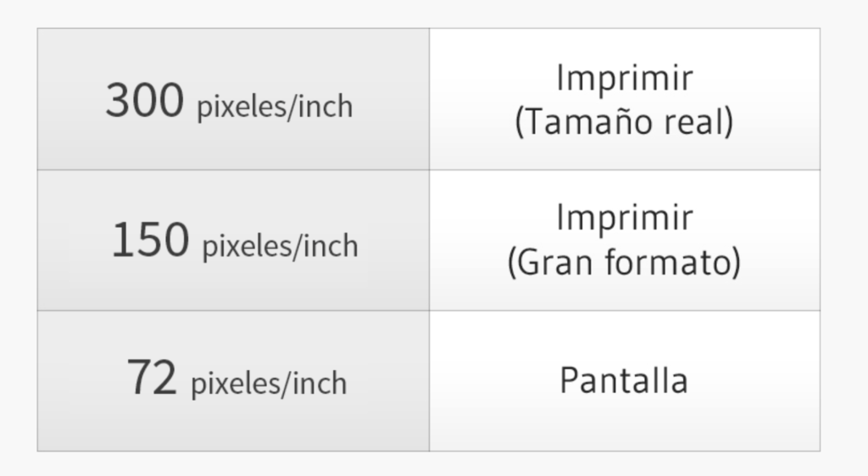This screenshot has width=868, height=476.
Task: Click the "(Gran formato)" text line
Action: [624, 263]
